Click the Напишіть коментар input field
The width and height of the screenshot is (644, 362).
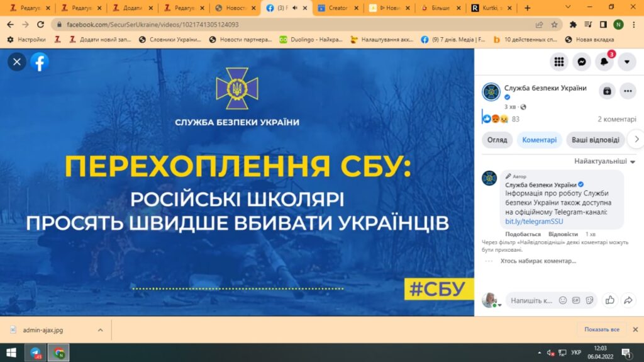point(531,300)
